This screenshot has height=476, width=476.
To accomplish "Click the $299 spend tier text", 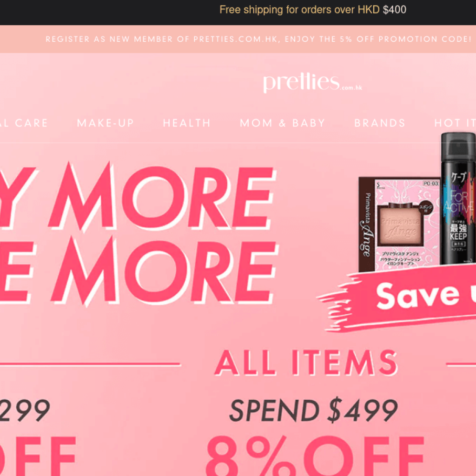I will click(25, 410).
